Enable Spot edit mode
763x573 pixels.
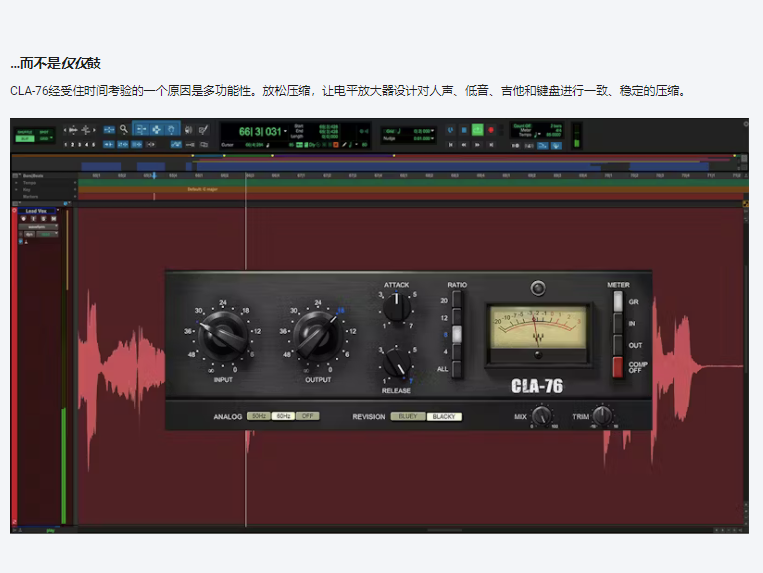coord(44,132)
